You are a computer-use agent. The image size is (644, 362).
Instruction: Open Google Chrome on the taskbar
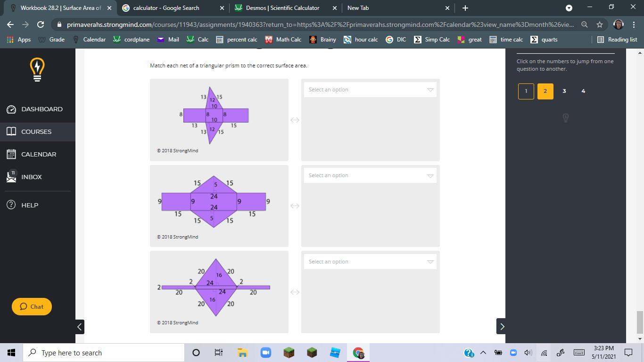[358, 353]
